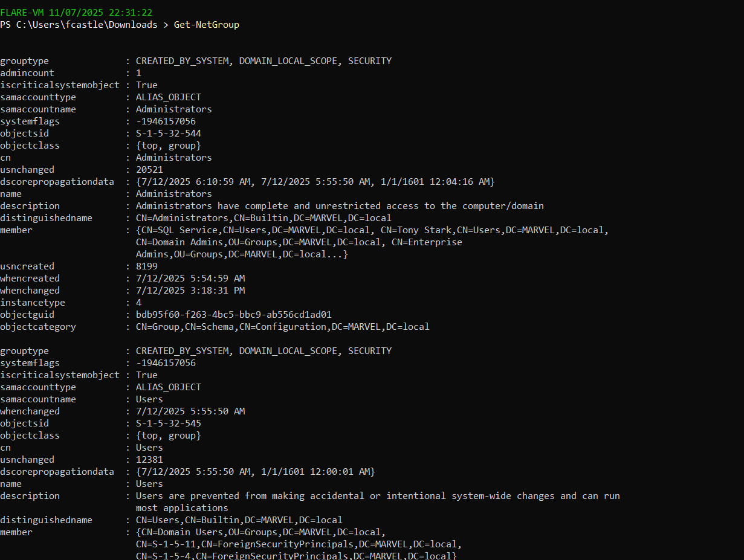Click the CN=S-1-5-11 ForeignSecurityPrincipals entry
Viewport: 744px width, 560px height.
(296, 544)
